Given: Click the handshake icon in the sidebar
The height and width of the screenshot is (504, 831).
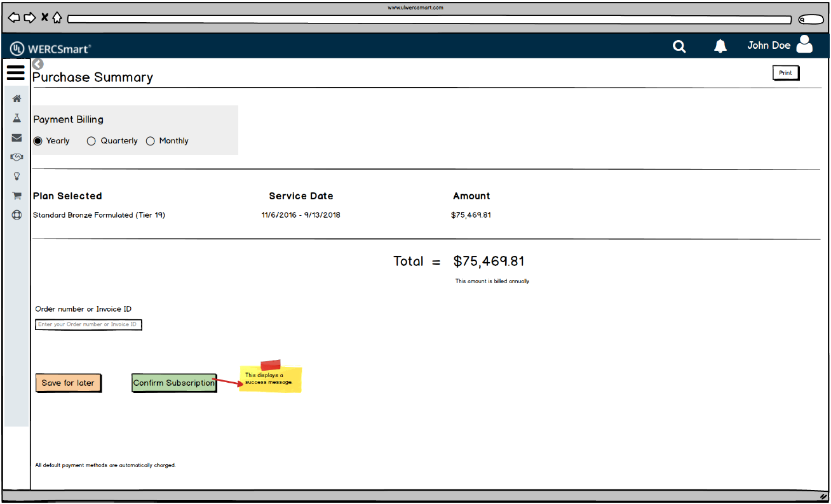Looking at the screenshot, I should [17, 157].
